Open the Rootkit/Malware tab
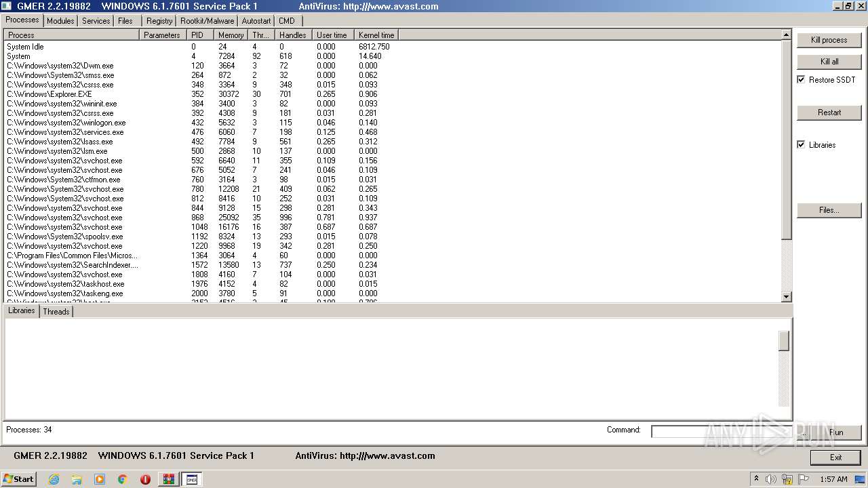Image resolution: width=868 pixels, height=488 pixels. (207, 21)
